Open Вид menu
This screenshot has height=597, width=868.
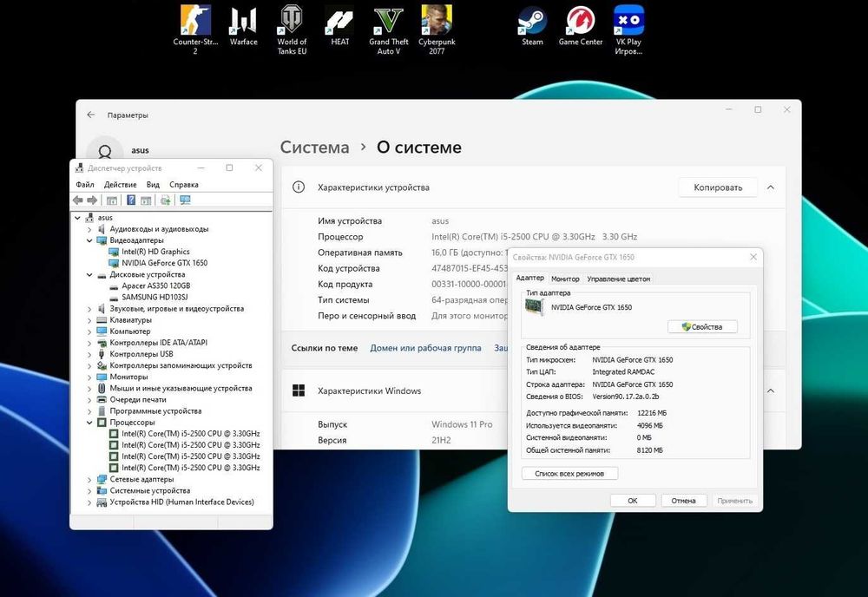(x=153, y=185)
